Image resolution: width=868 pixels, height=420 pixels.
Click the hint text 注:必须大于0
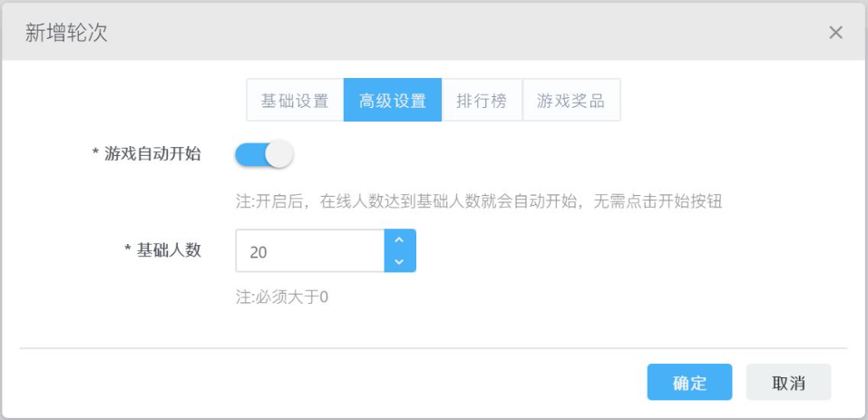coord(282,298)
